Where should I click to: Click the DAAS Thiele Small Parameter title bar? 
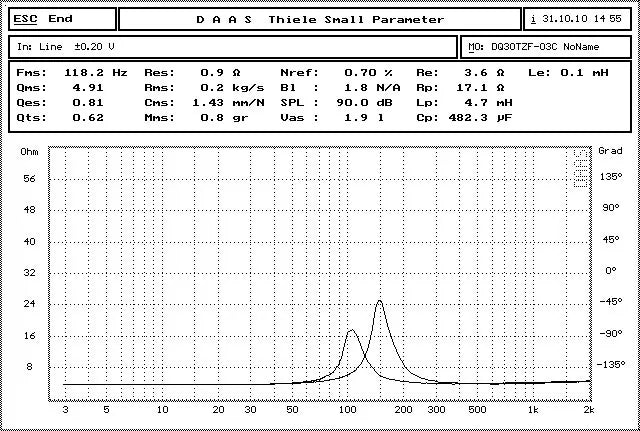click(320, 19)
